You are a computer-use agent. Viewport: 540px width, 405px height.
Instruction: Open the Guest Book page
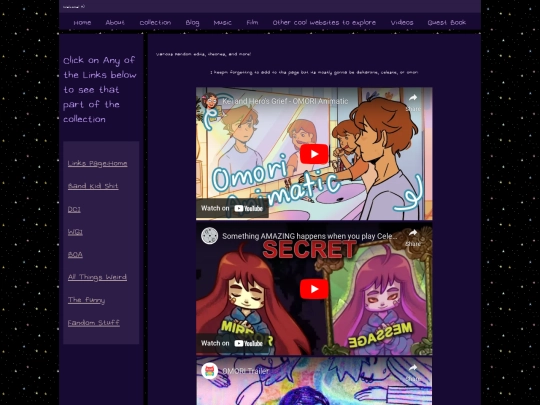pos(447,22)
